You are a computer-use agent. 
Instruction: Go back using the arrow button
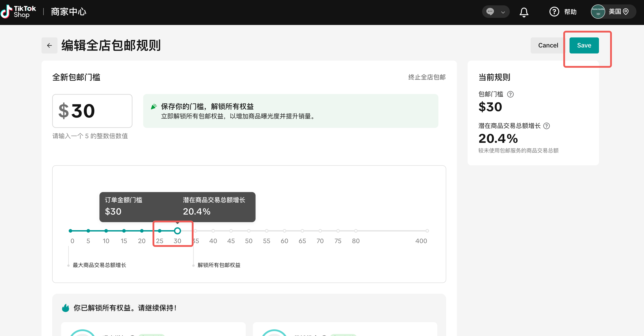pyautogui.click(x=50, y=45)
